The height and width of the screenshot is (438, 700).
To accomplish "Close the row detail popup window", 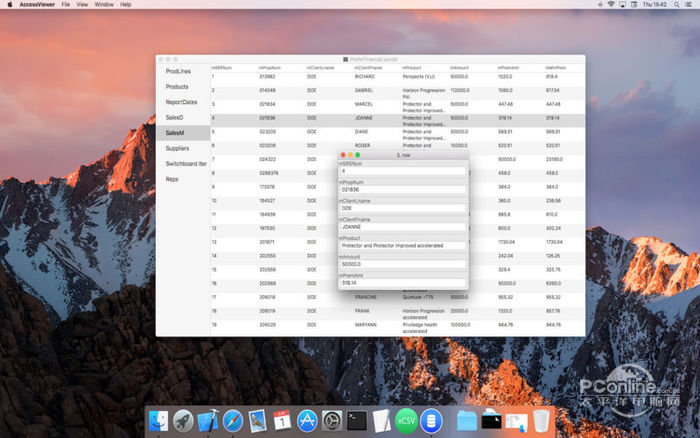I will pyautogui.click(x=343, y=155).
